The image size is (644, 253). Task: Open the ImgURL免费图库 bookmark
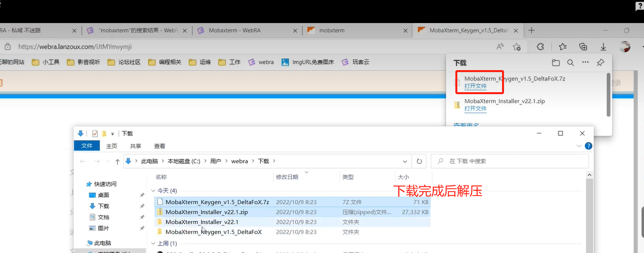click(308, 62)
